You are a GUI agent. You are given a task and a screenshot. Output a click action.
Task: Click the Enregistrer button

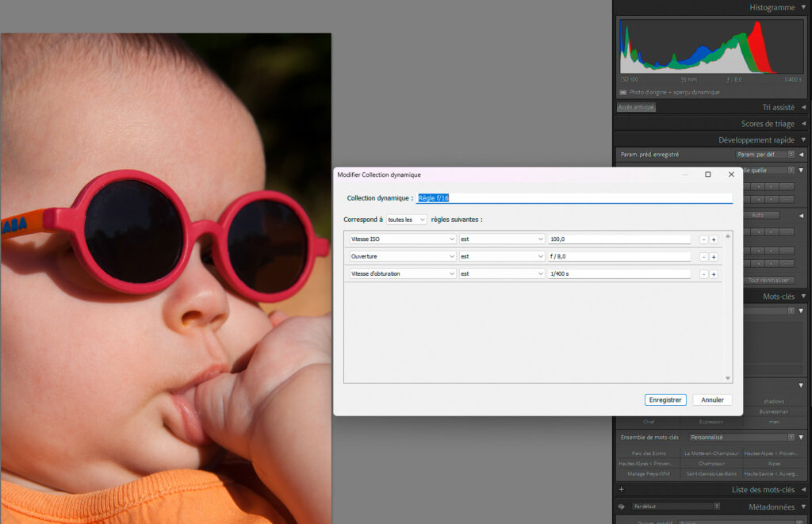point(665,400)
